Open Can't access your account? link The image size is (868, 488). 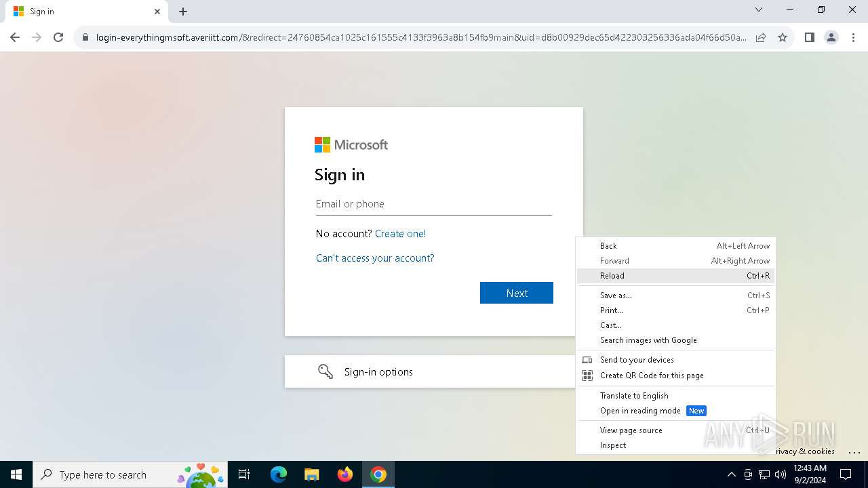375,258
